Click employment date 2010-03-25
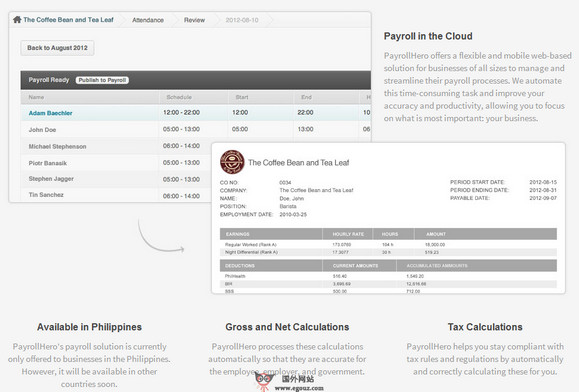 pos(293,214)
